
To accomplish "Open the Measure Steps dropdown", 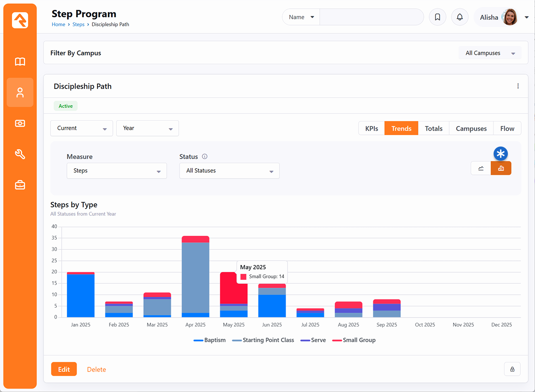I will 117,171.
